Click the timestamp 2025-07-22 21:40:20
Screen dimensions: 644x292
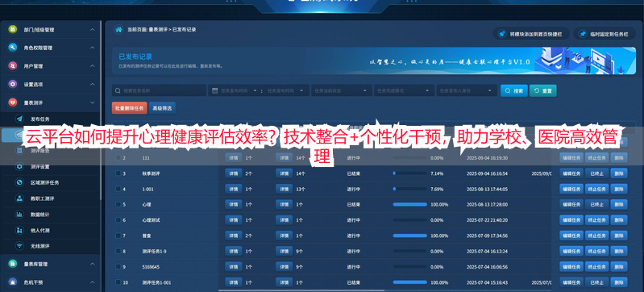[x=487, y=219]
